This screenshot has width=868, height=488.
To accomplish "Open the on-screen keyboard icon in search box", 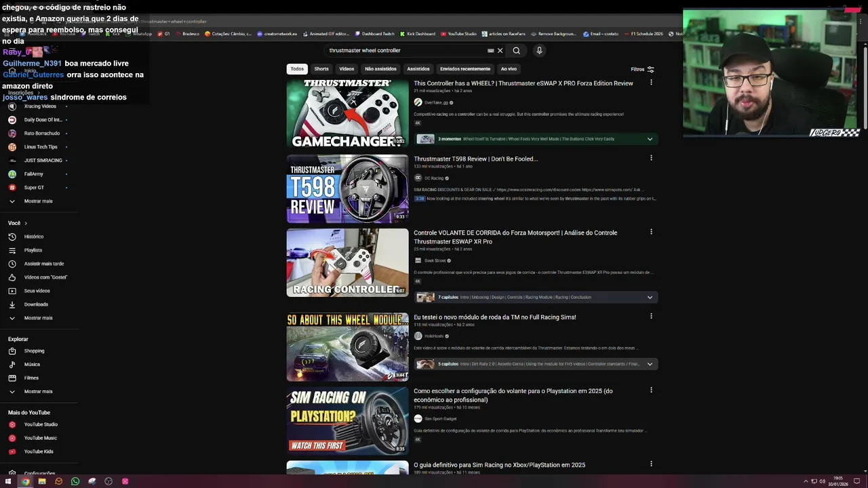I will pyautogui.click(x=491, y=50).
